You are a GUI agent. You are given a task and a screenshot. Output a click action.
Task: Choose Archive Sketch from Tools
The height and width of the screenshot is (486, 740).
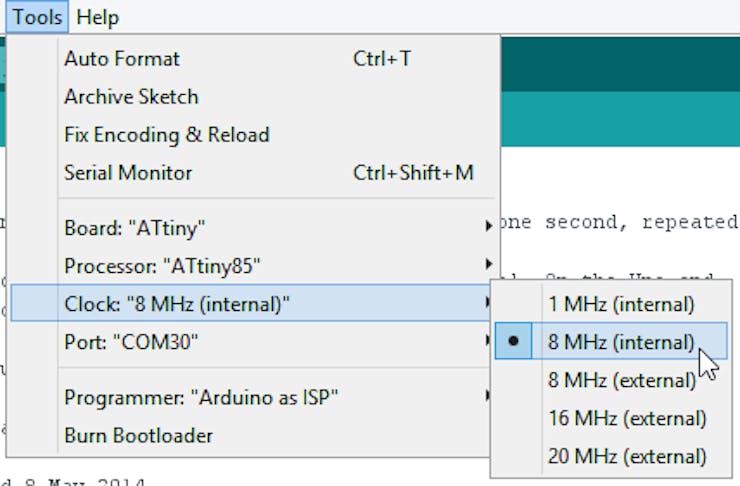(x=131, y=97)
